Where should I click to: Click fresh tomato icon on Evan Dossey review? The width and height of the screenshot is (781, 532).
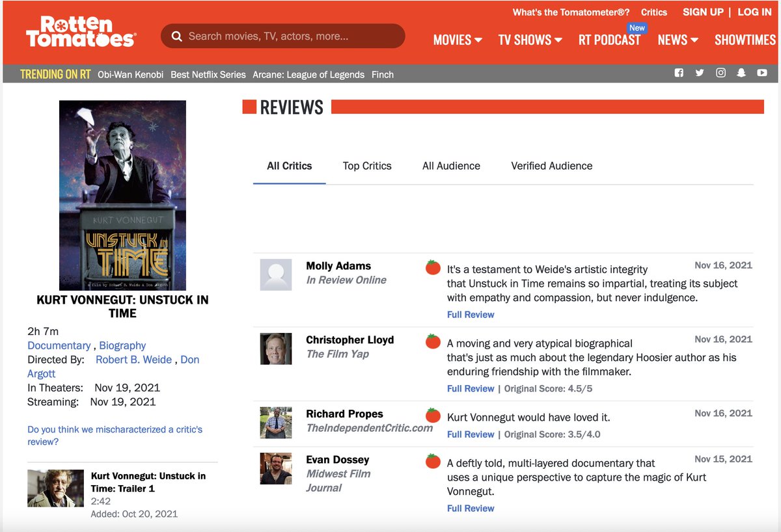pos(433,461)
